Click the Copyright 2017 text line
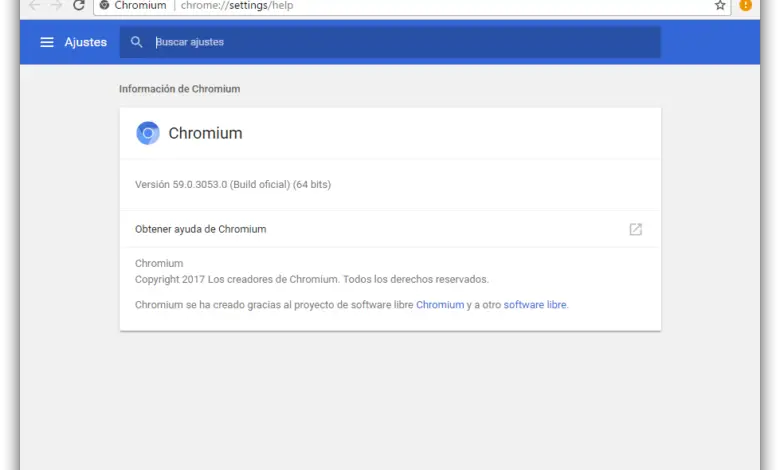The width and height of the screenshot is (780, 470). coord(312,280)
